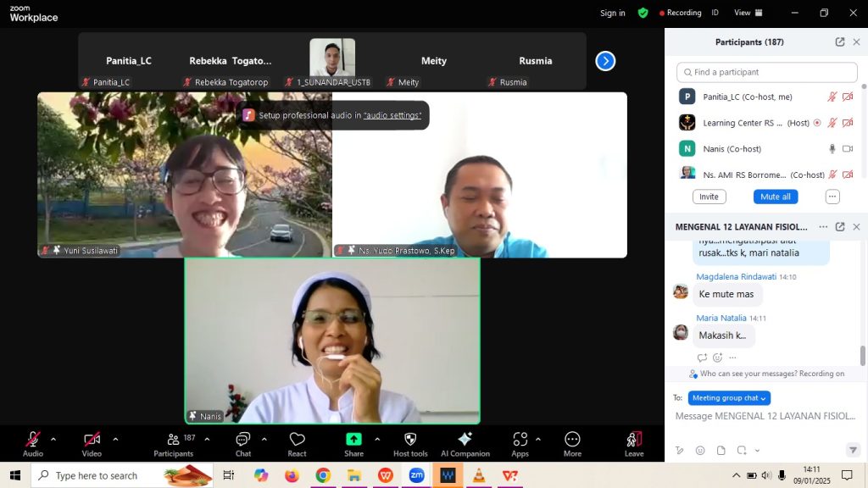Start camera using the Video button
Viewport: 868px width, 488px height.
point(92,440)
